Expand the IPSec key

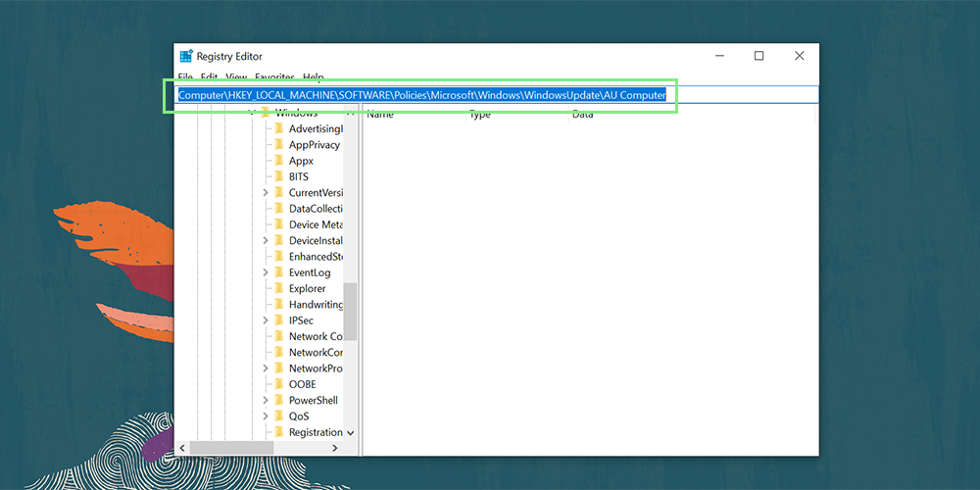(x=266, y=320)
